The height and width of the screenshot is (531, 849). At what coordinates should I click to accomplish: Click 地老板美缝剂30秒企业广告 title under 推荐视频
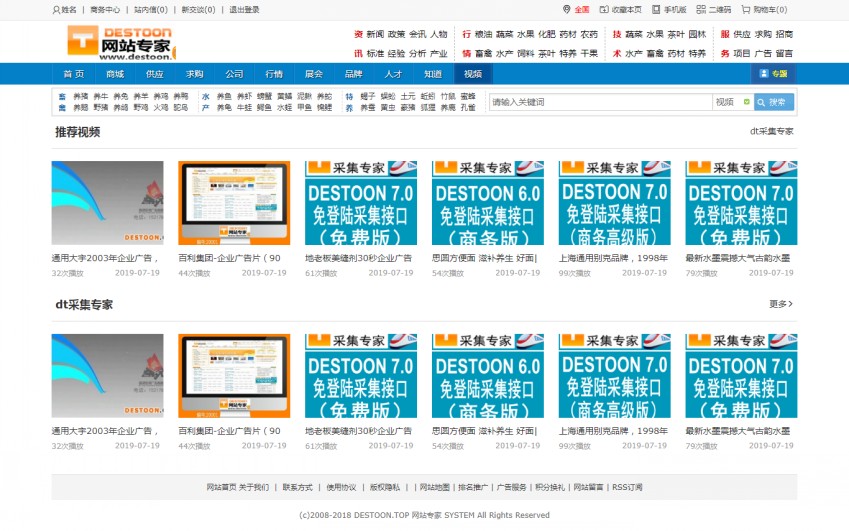click(358, 258)
